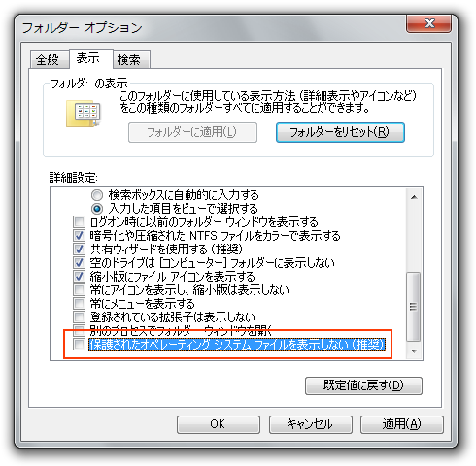
Task: Uncheck 暗号化や圧縮された NTFS ファイルをカラーで表示する
Action: (x=79, y=236)
